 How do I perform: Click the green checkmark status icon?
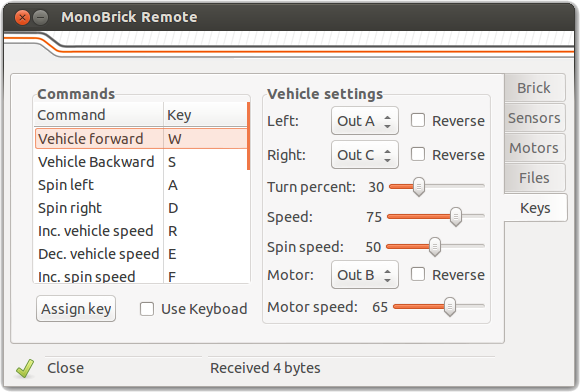25,368
